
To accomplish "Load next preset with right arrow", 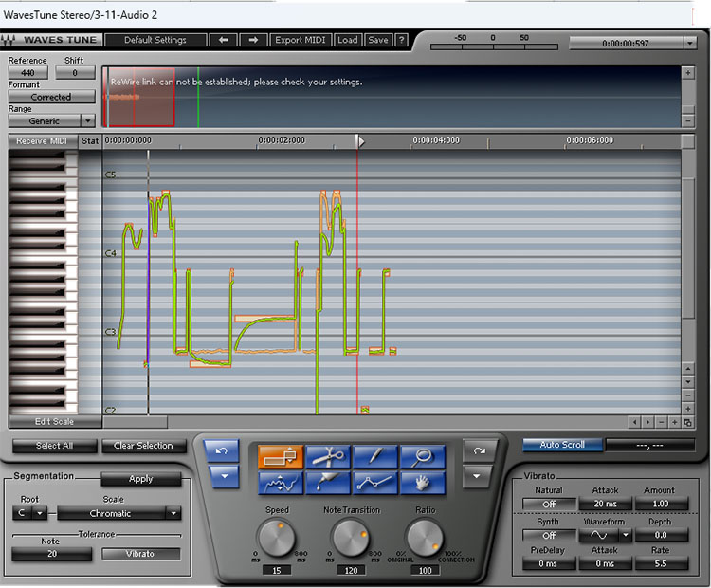I will click(x=253, y=40).
